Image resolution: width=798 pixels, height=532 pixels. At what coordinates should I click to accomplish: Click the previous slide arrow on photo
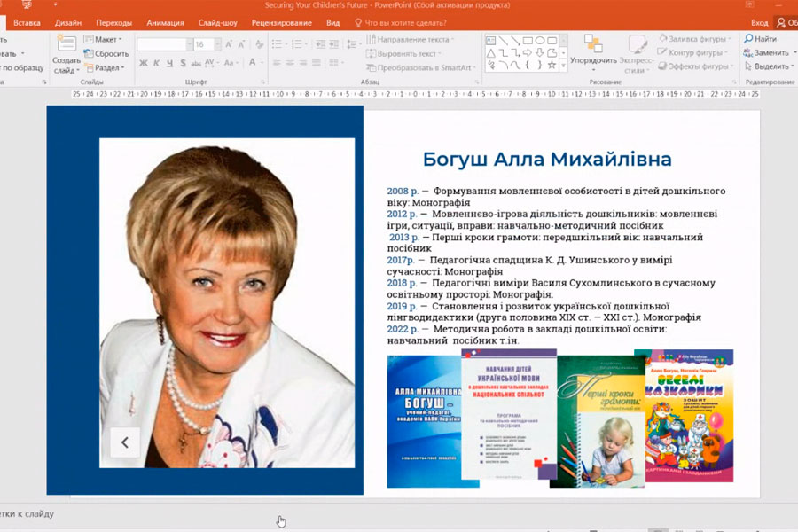coord(125,442)
